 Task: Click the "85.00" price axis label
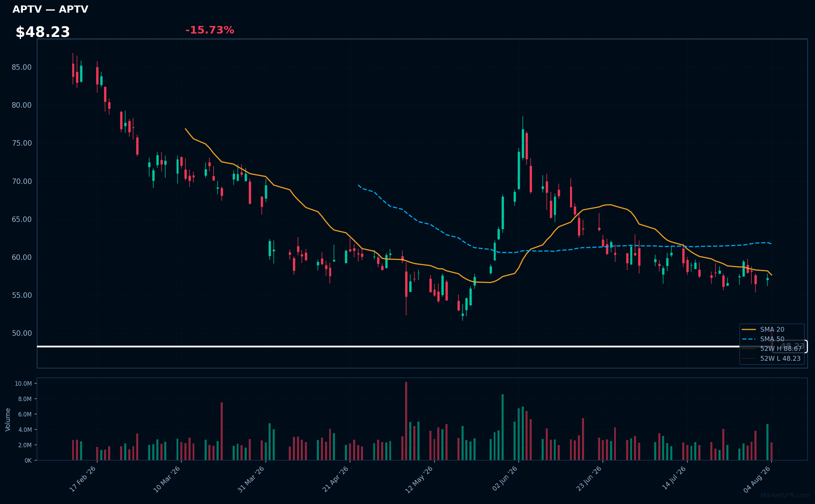pyautogui.click(x=22, y=67)
